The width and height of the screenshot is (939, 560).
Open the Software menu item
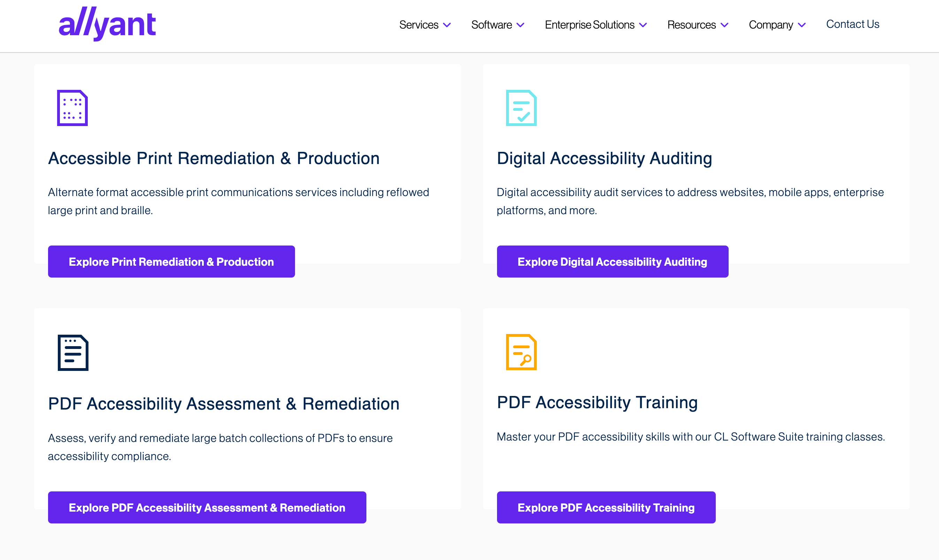click(x=491, y=25)
